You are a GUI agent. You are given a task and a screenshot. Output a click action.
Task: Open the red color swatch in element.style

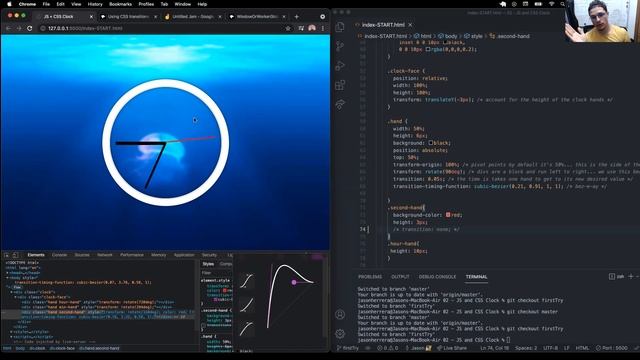point(224,290)
